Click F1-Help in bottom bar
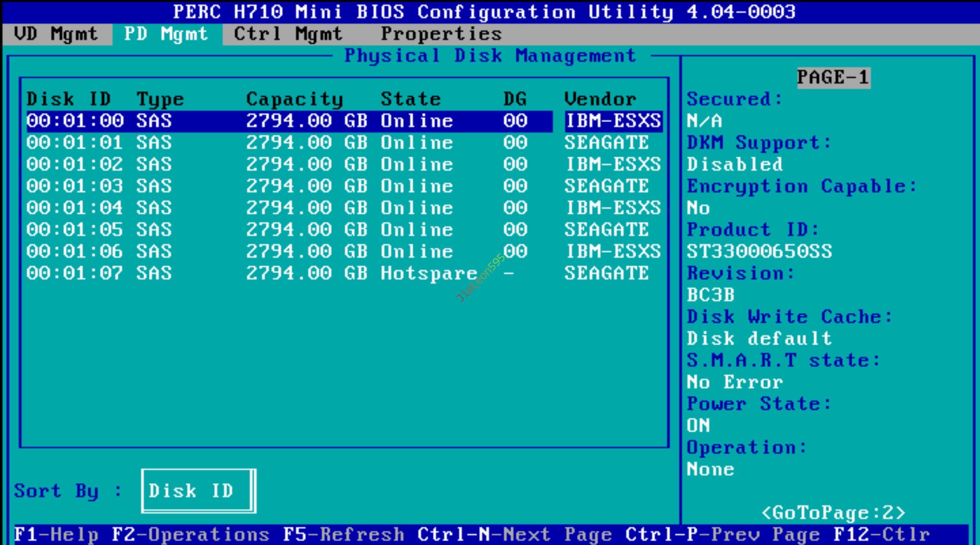 pyautogui.click(x=57, y=534)
